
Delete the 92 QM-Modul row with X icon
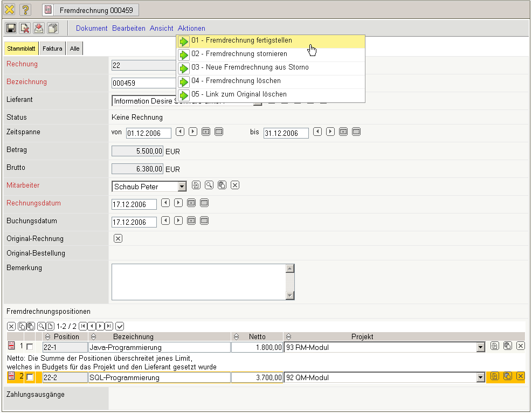pos(520,377)
